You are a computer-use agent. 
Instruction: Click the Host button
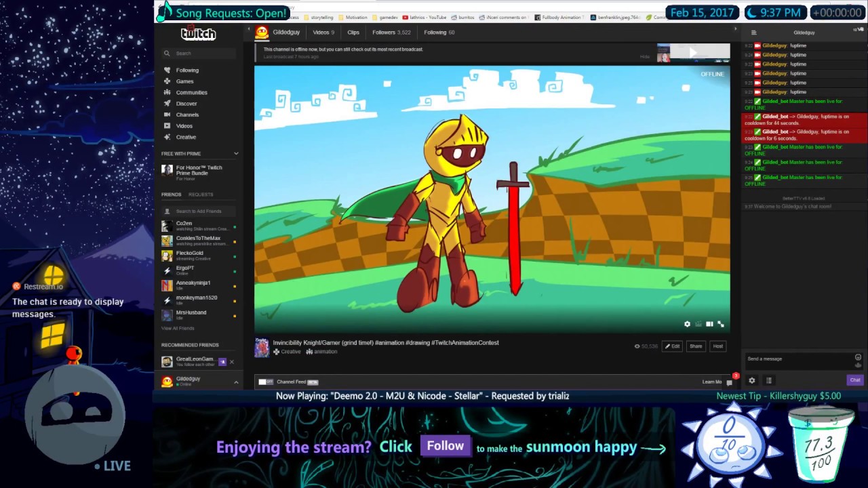pyautogui.click(x=718, y=346)
